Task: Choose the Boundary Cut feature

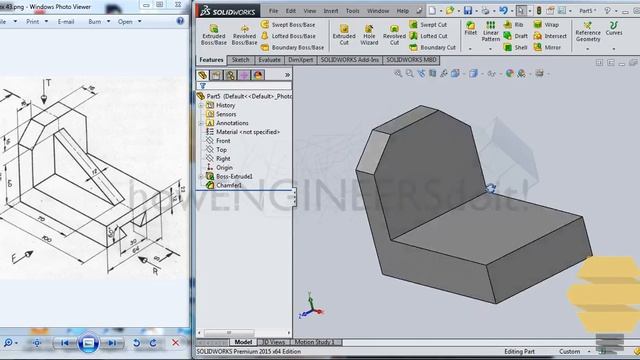Action: [x=432, y=47]
